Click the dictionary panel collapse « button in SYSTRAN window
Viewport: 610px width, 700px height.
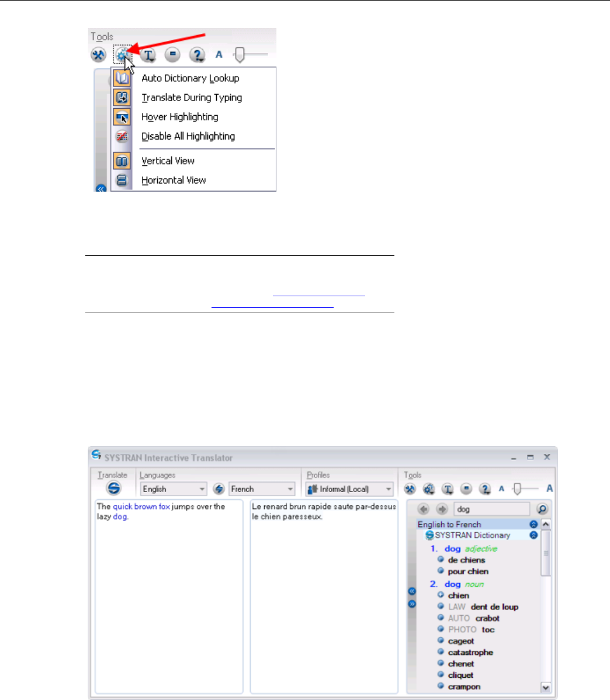pyautogui.click(x=412, y=591)
